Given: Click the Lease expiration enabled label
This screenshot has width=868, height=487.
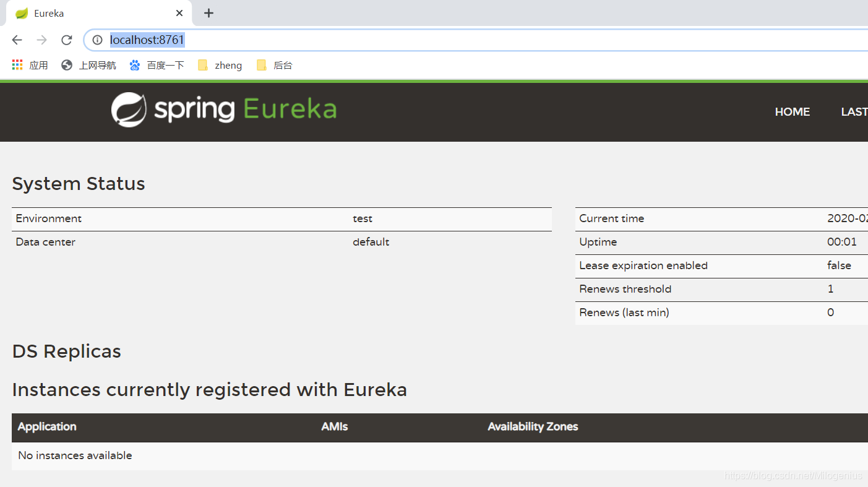Looking at the screenshot, I should click(x=643, y=265).
